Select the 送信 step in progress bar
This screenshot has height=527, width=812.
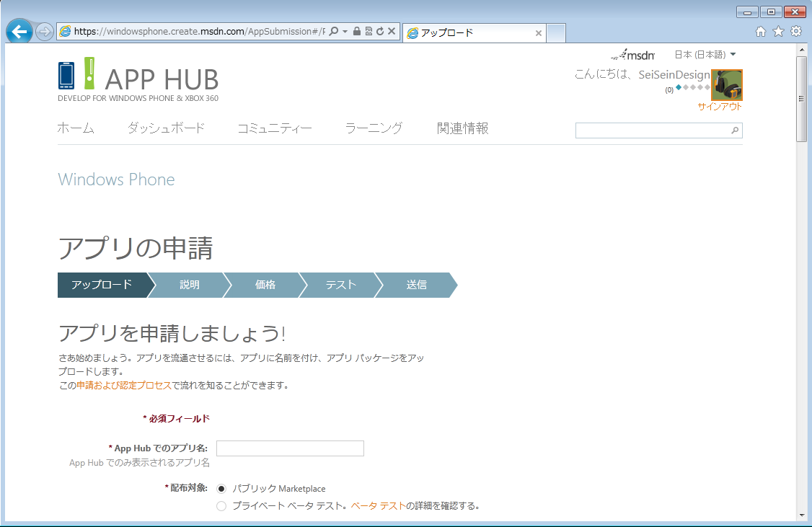416,285
